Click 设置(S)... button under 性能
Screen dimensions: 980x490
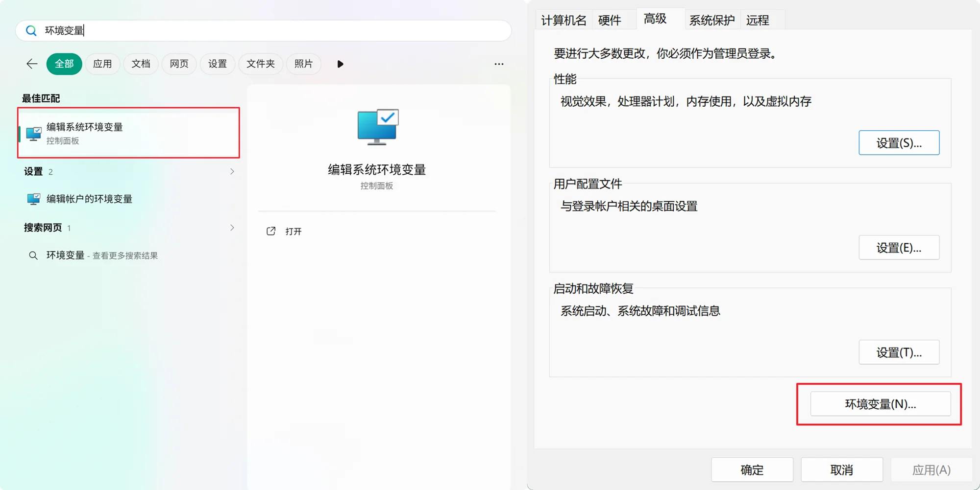[899, 143]
